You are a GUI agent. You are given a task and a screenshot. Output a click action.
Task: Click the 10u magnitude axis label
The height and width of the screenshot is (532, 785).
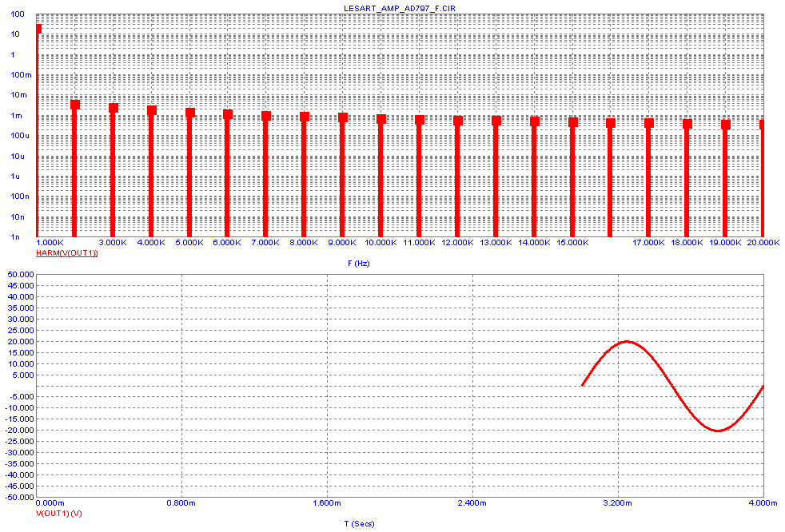(18, 156)
